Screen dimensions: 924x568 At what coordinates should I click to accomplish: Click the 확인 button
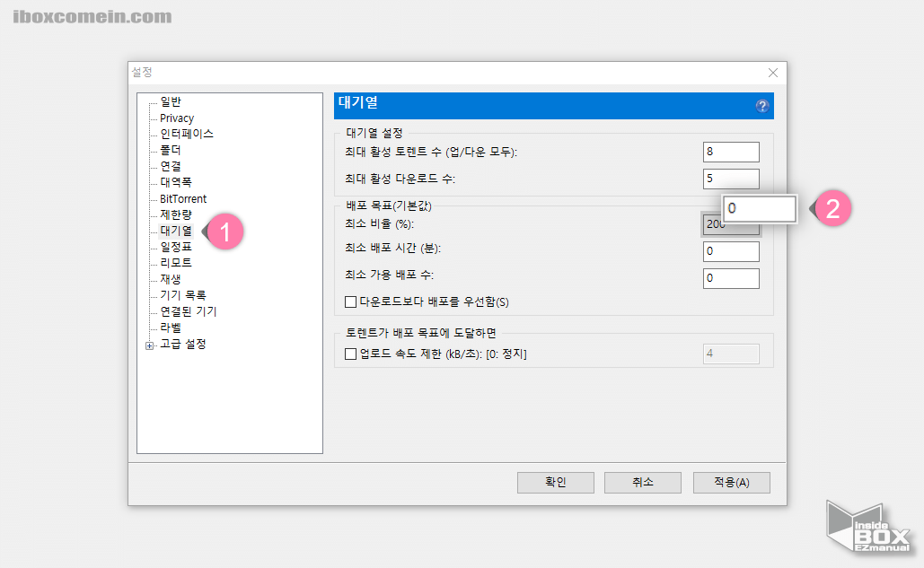pyautogui.click(x=555, y=482)
